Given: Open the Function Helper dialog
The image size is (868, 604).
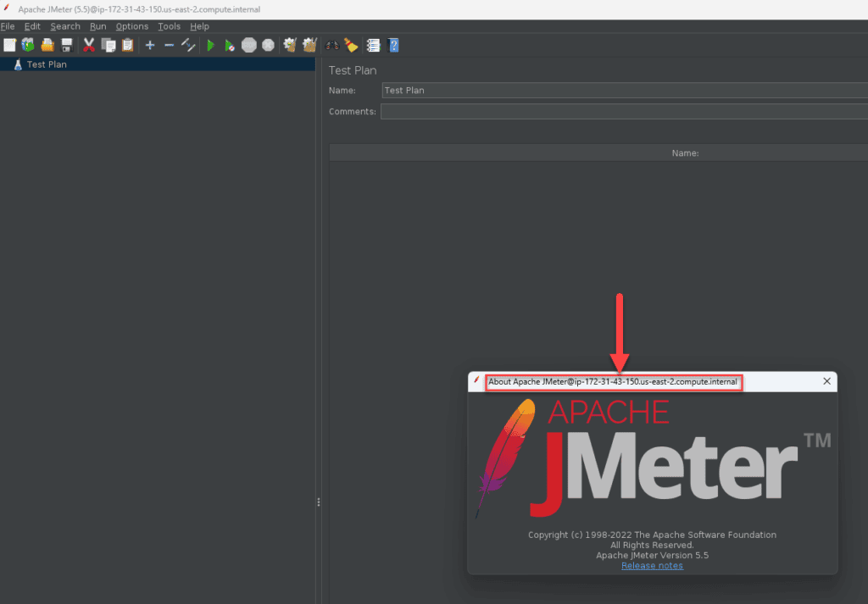Looking at the screenshot, I should pos(373,45).
